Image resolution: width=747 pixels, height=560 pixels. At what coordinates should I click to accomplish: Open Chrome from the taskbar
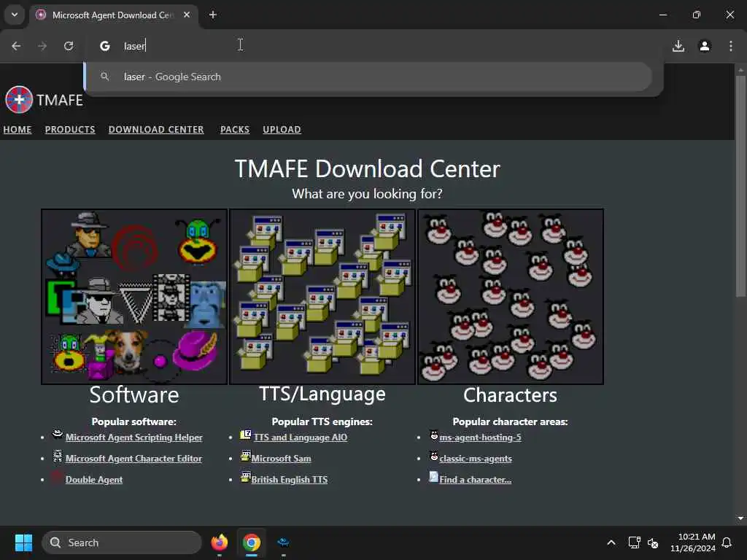(252, 542)
